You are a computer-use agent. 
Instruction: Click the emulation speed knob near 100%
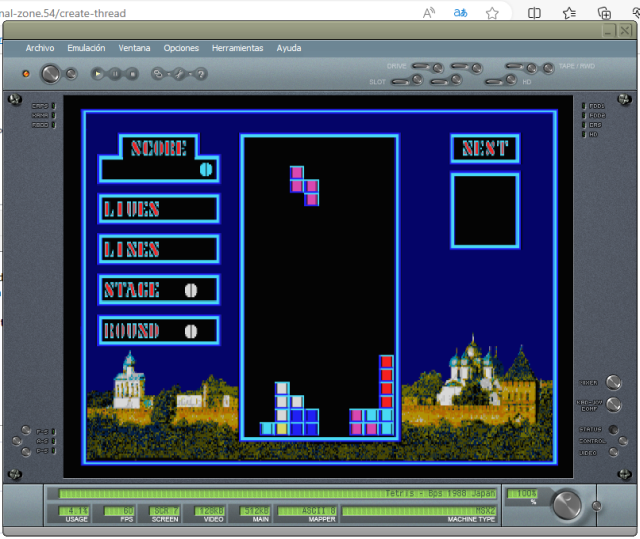coord(567,505)
